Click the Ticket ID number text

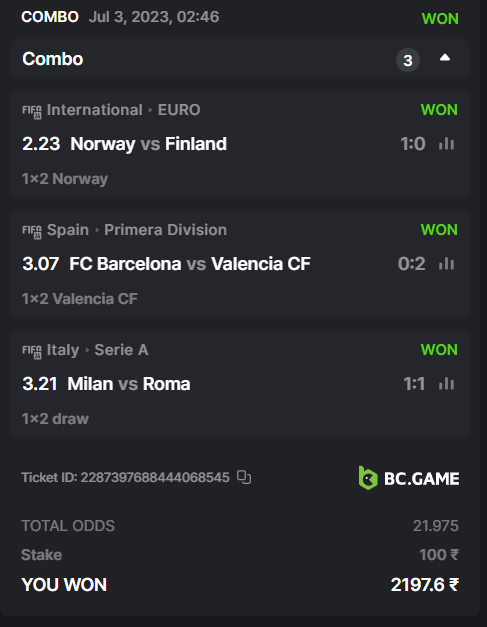pos(155,477)
